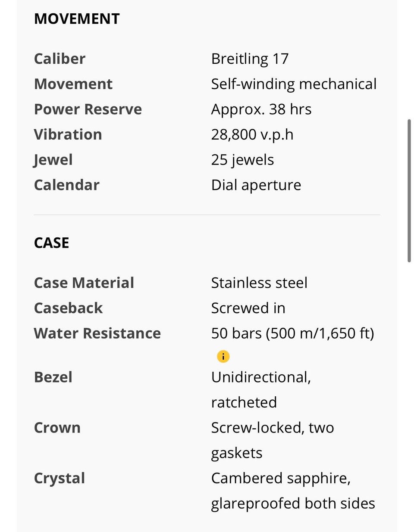The image size is (414, 532).
Task: Click the Cambered sapphire crystal description
Action: click(x=293, y=491)
